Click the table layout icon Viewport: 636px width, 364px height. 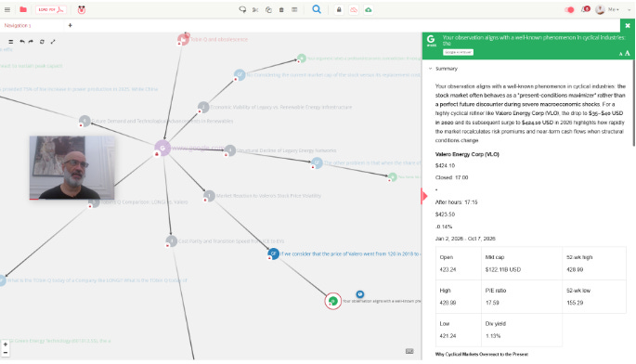[x=294, y=9]
